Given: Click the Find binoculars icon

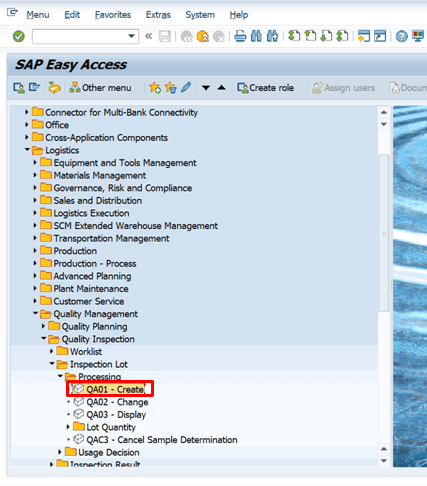Looking at the screenshot, I should pos(256,36).
